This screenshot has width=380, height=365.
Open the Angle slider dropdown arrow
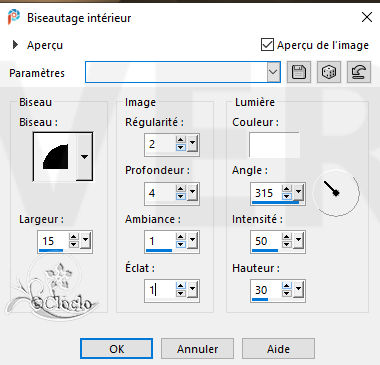[x=298, y=192]
